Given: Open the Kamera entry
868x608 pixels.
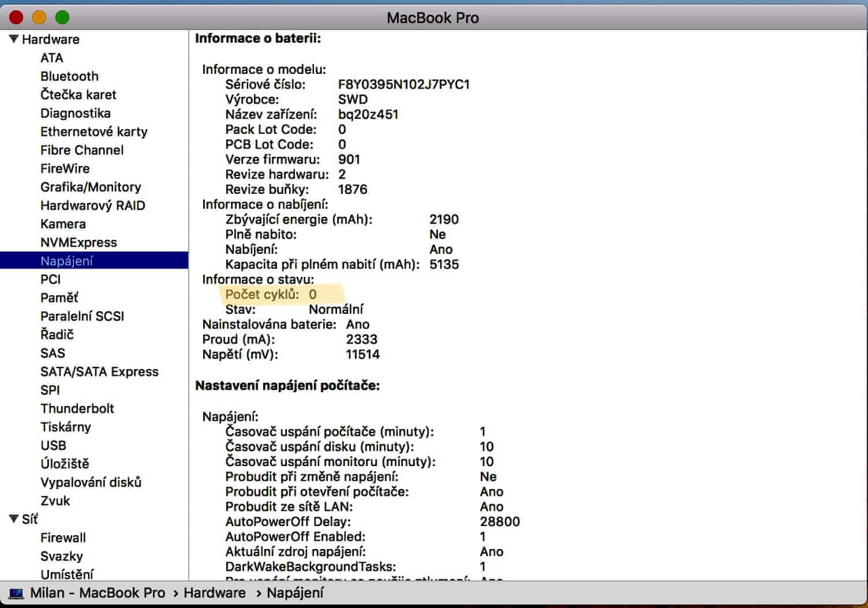Looking at the screenshot, I should coord(63,224).
